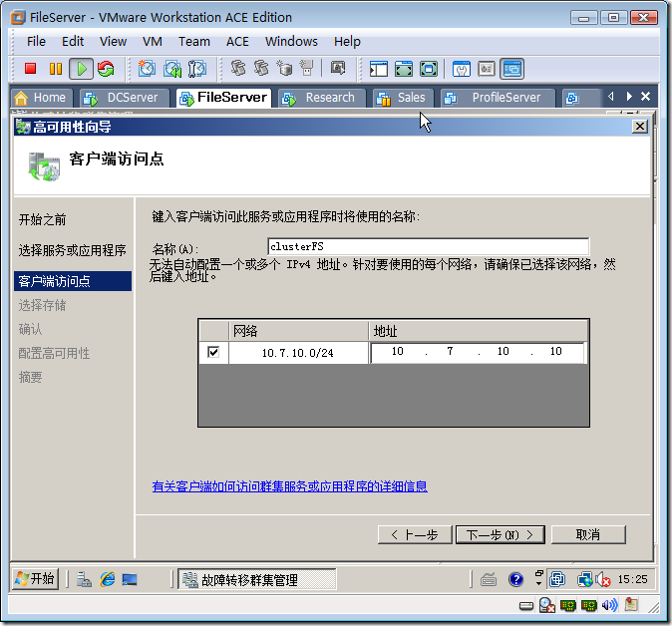The height and width of the screenshot is (626, 672).
Task: Click the Console view toolbar icon
Action: pos(511,69)
